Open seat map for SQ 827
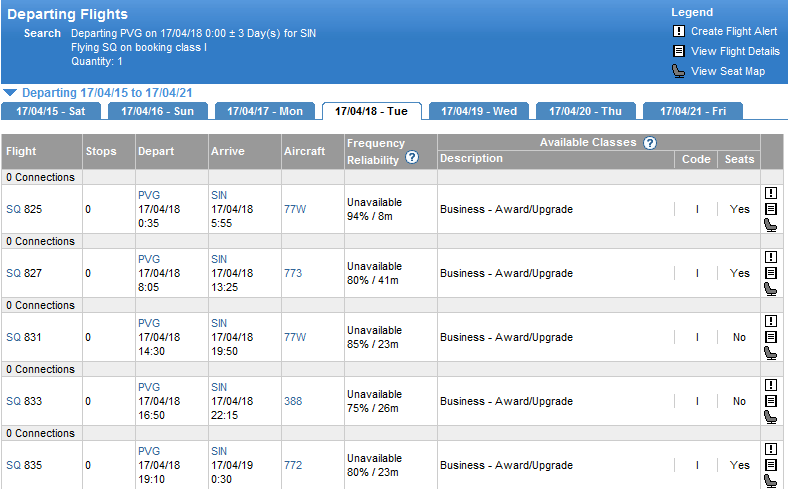 click(771, 289)
